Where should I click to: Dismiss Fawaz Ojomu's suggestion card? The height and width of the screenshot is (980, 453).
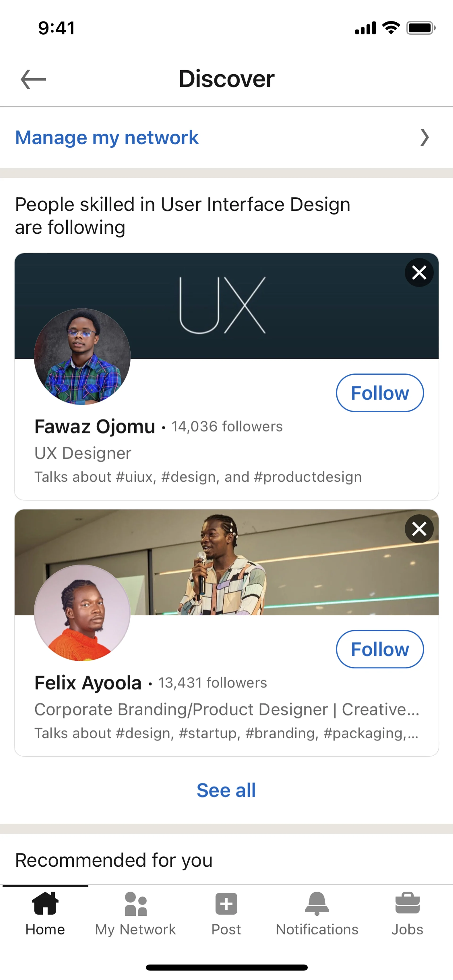point(419,272)
